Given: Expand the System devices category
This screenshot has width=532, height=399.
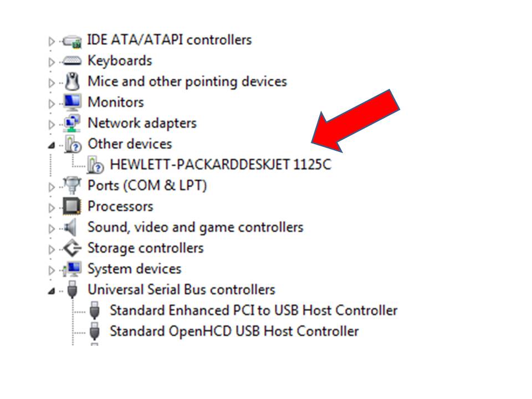Looking at the screenshot, I should [52, 270].
